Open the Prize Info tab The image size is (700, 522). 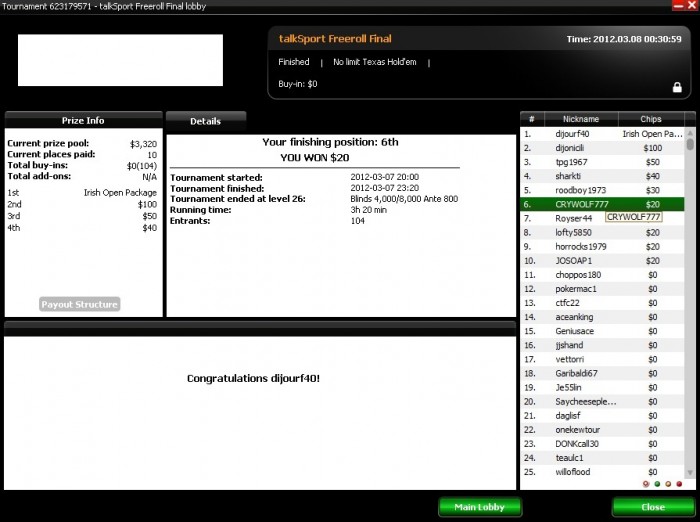[83, 121]
